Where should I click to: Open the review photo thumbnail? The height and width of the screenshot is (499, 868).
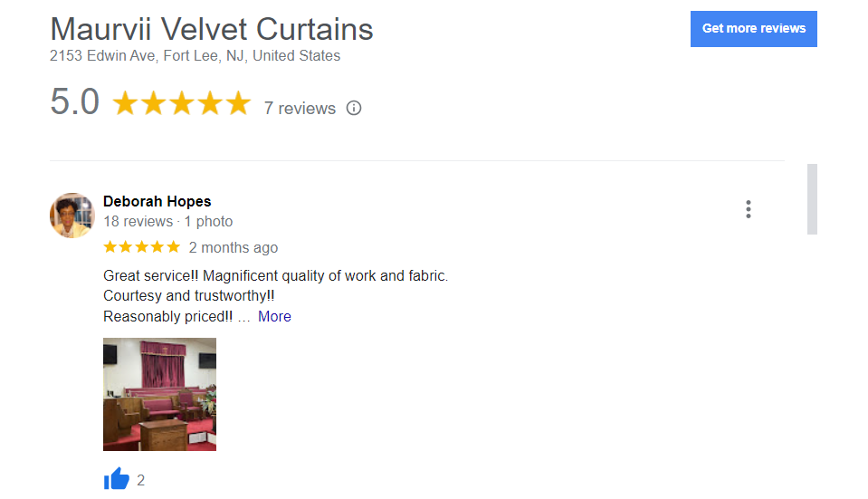coord(159,394)
